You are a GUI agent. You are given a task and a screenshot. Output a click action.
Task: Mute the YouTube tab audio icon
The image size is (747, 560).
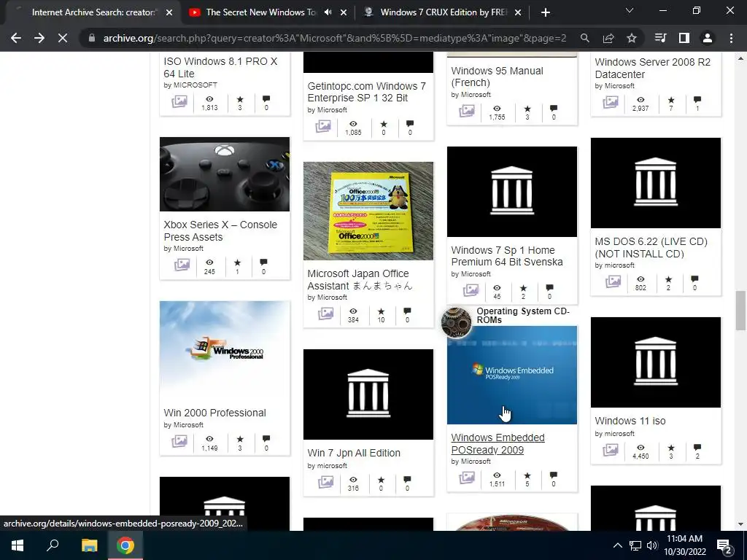pos(328,12)
